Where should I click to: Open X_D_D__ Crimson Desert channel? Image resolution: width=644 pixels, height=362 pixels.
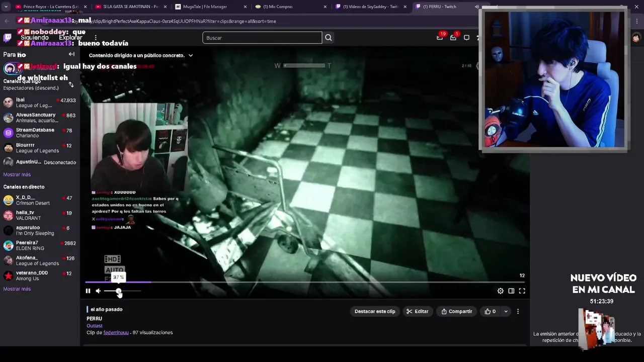point(40,200)
